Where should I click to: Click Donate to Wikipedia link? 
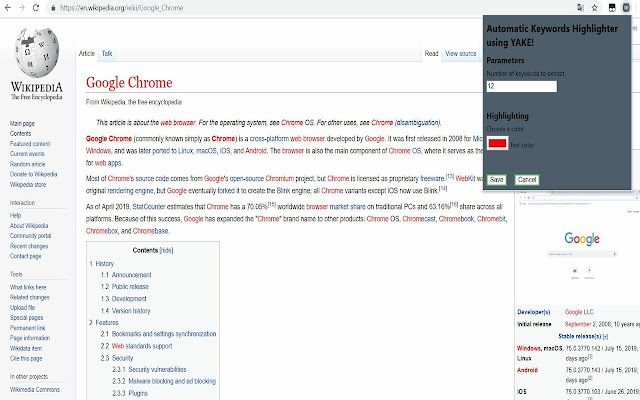click(33, 174)
